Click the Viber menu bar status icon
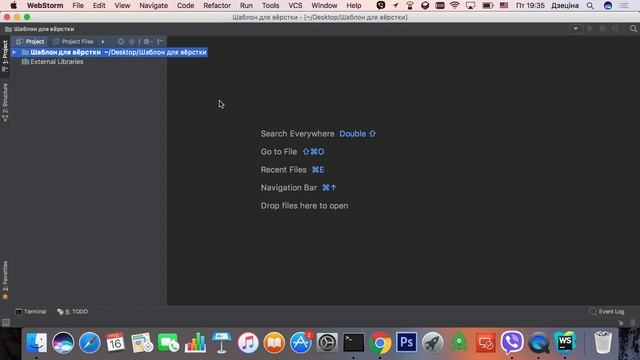 click(381, 5)
